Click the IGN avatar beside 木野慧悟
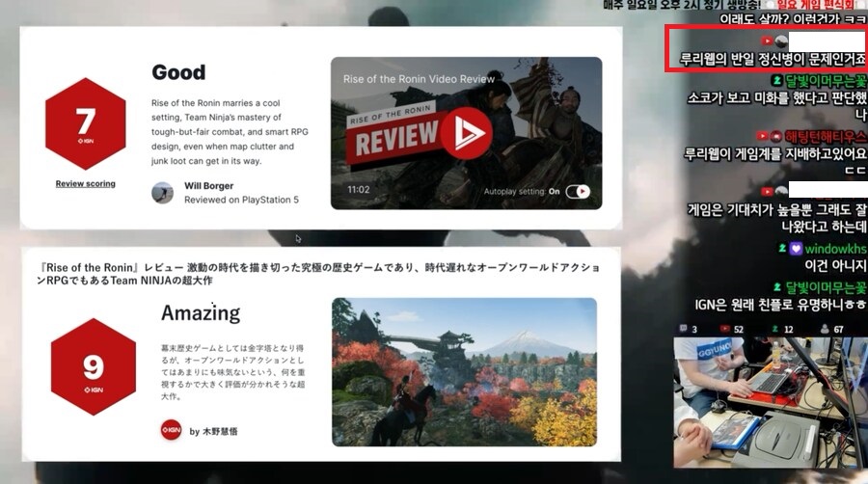 (x=171, y=430)
